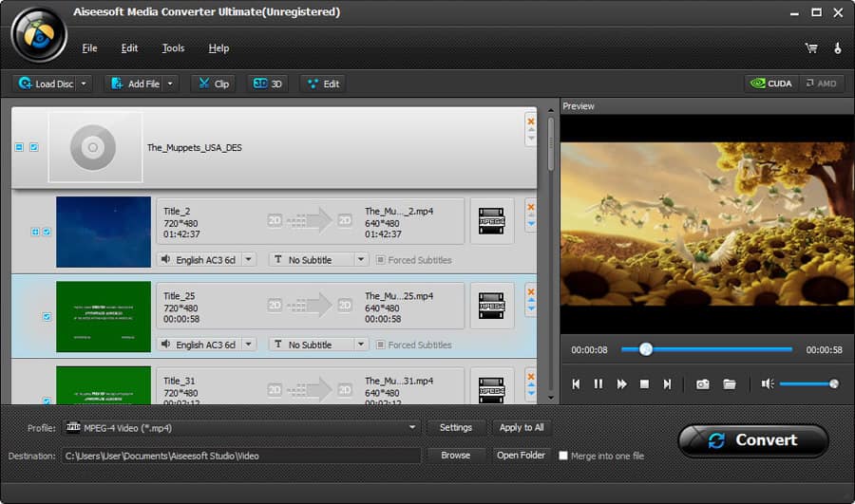Click the MPEG4 format icon for Title_25
Image resolution: width=855 pixels, height=504 pixels.
point(491,307)
